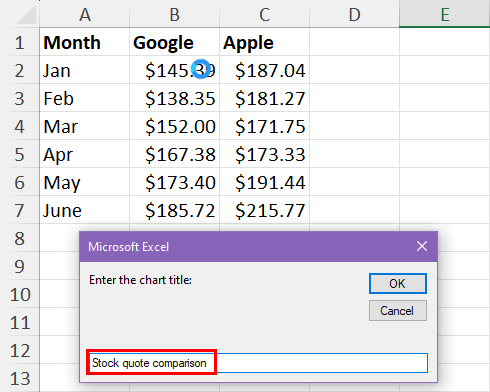Select column A header

[85, 14]
